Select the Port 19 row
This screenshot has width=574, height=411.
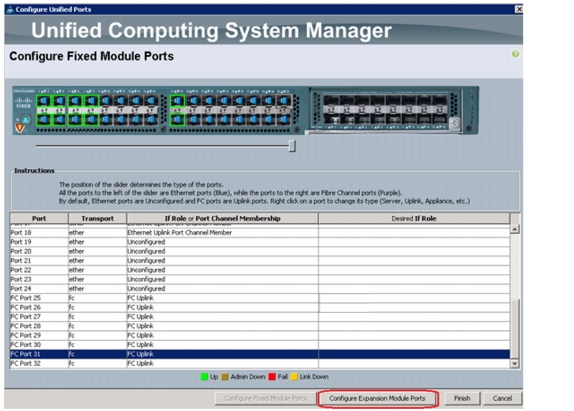(260, 242)
